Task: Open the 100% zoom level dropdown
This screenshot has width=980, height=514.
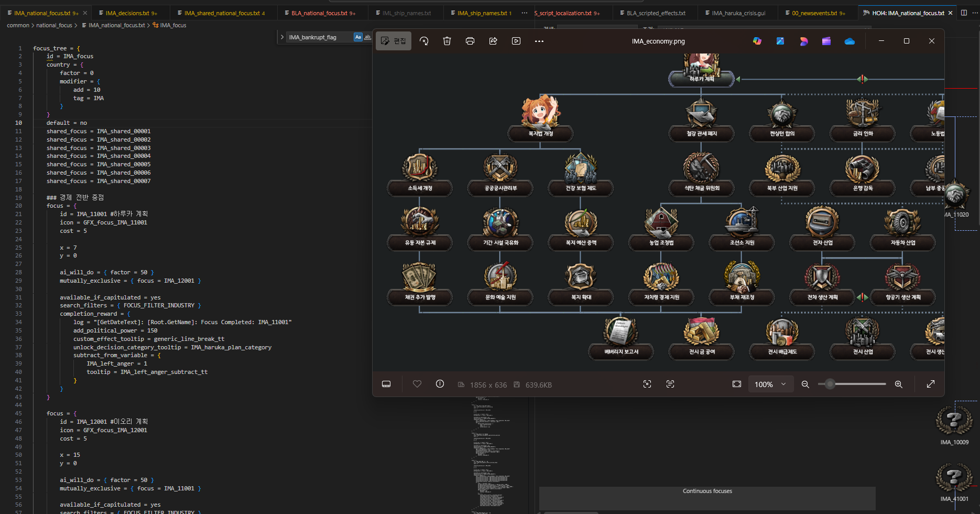Action: click(770, 384)
